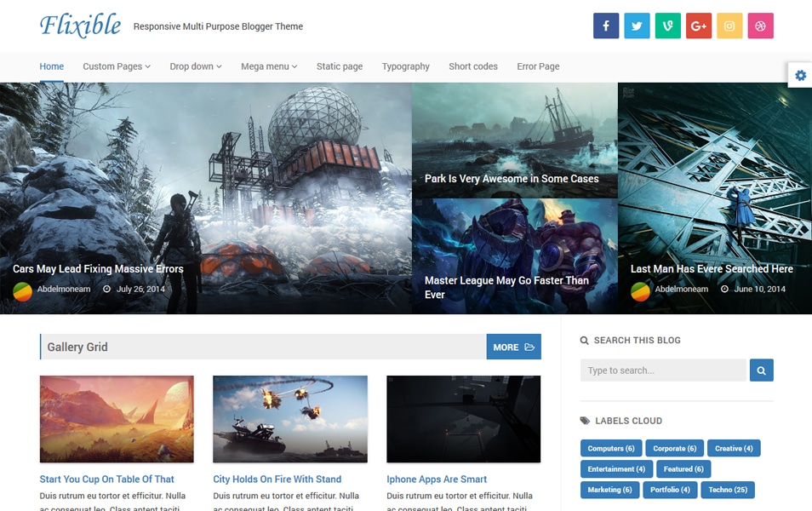812x511 pixels.
Task: Switch to the Typography page
Action: (406, 66)
